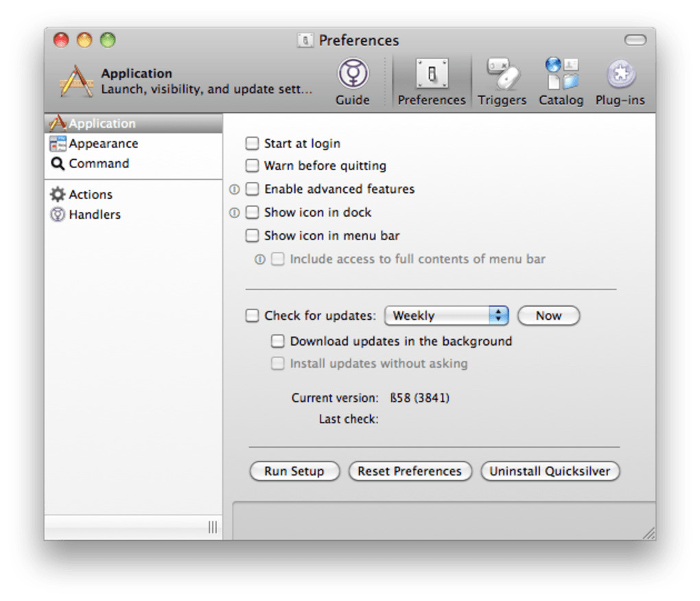Click the toolbar toggle pill button in title bar
This screenshot has width=700, height=601.
(x=635, y=40)
